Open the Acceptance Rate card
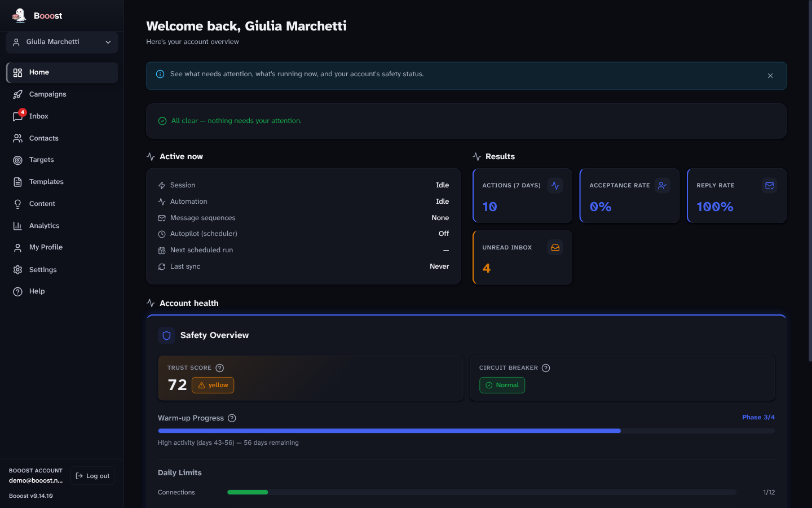812x508 pixels. click(x=629, y=196)
